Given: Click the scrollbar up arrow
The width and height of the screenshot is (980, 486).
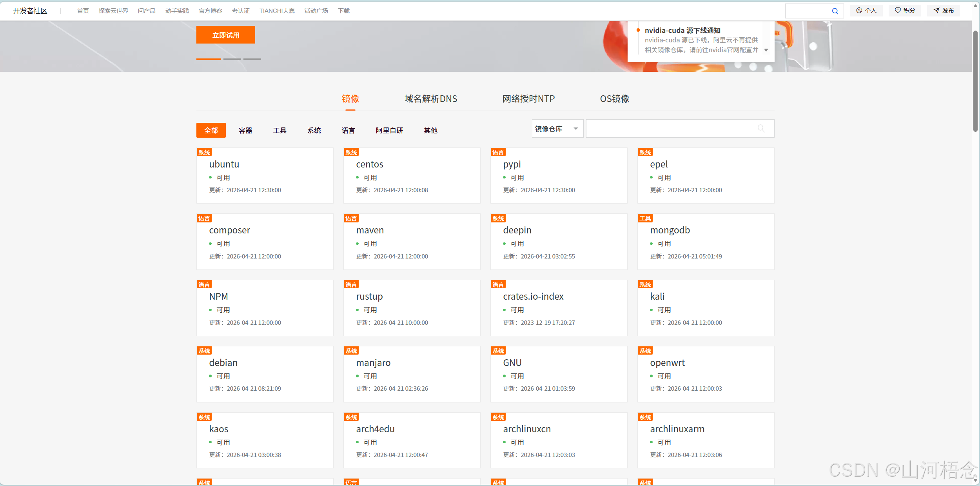Looking at the screenshot, I should [975, 5].
